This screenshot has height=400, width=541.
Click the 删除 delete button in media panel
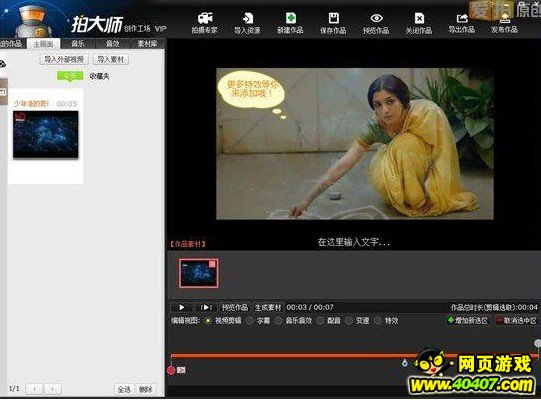click(146, 389)
